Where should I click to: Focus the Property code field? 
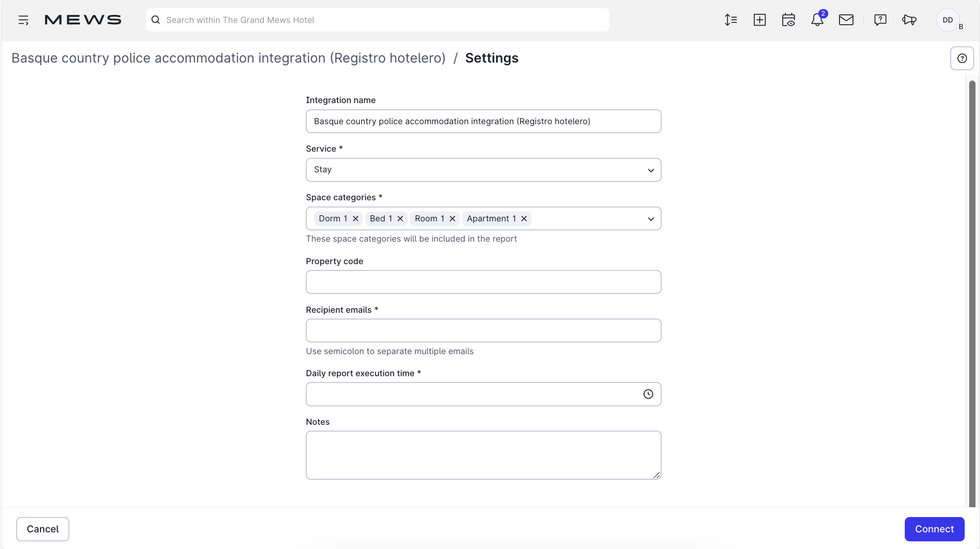tap(483, 282)
